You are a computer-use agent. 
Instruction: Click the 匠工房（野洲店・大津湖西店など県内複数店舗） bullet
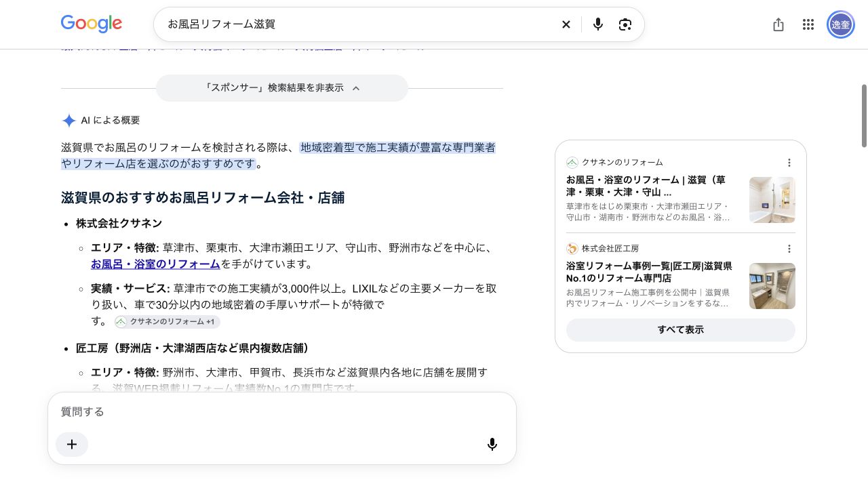pos(193,348)
